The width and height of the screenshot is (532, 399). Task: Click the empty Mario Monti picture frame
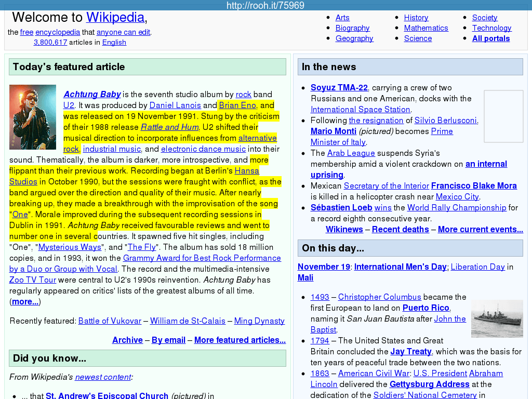[503, 116]
